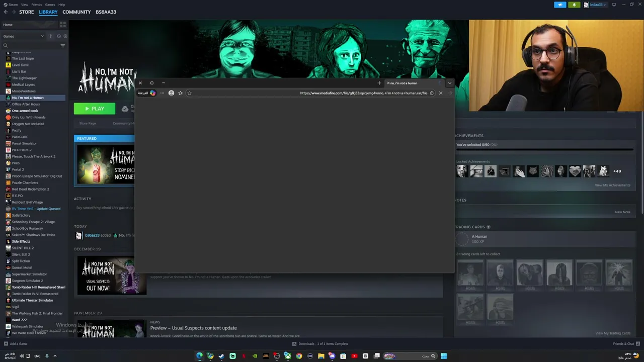Open File Explorer from taskbar
Viewport: 644px width, 362px height.
pos(321,356)
